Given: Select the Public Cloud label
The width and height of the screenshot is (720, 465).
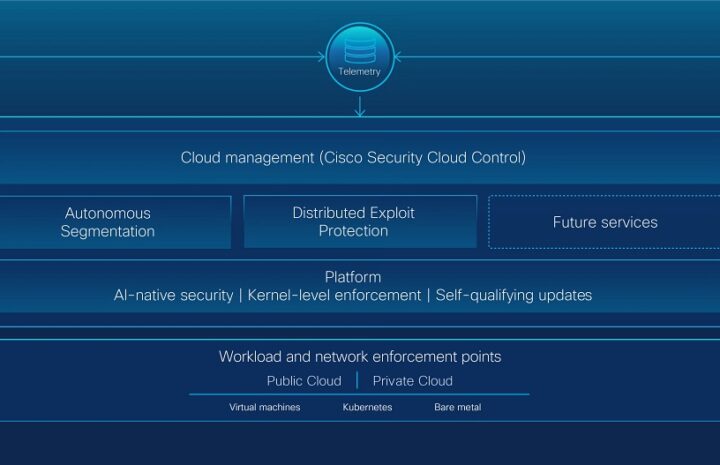Looking at the screenshot, I should (x=304, y=381).
